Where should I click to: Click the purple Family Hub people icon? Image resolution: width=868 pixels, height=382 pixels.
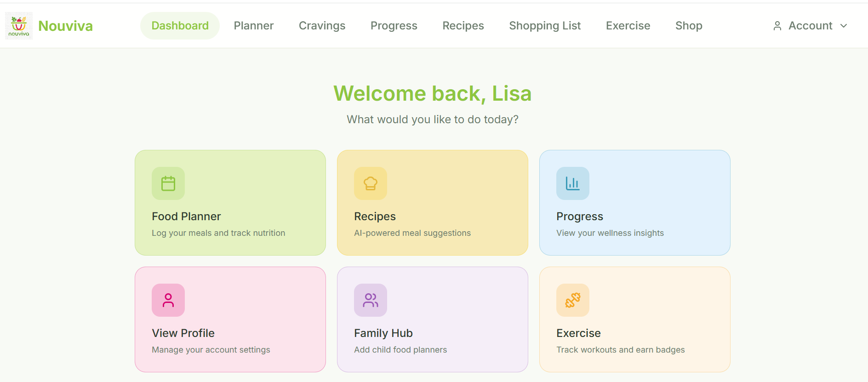click(x=371, y=300)
